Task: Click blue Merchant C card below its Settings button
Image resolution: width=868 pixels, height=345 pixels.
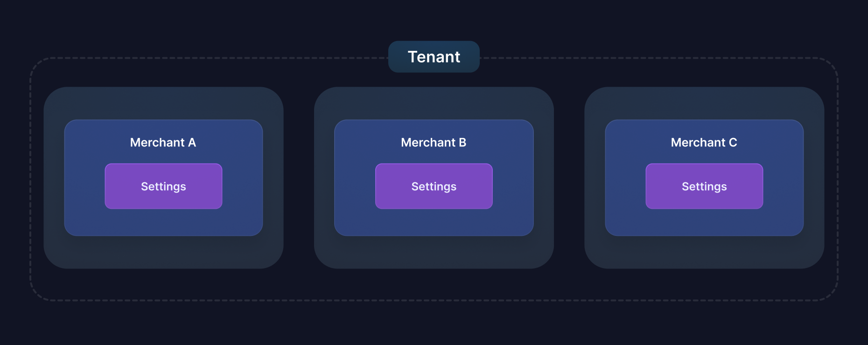Action: 704,222
